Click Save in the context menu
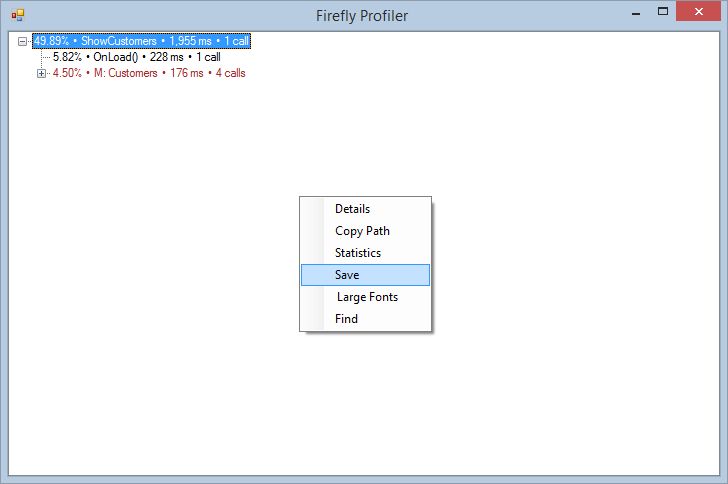The width and height of the screenshot is (728, 484). pos(365,275)
